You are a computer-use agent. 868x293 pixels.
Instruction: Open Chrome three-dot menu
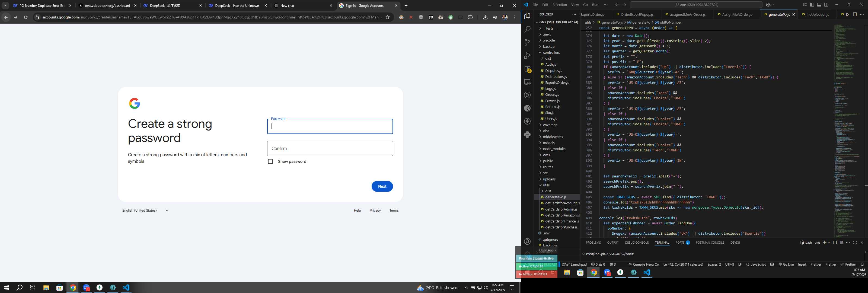[x=515, y=17]
